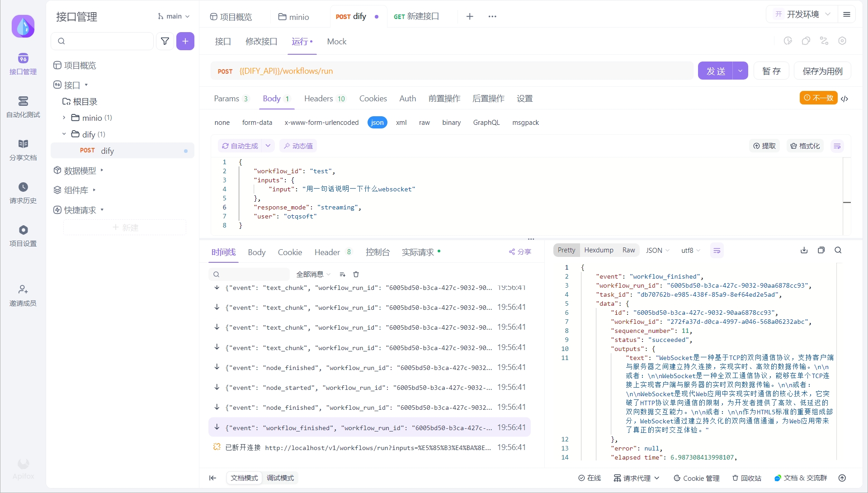This screenshot has width=868, height=493.
Task: Click the 发送 send button
Action: (x=716, y=71)
